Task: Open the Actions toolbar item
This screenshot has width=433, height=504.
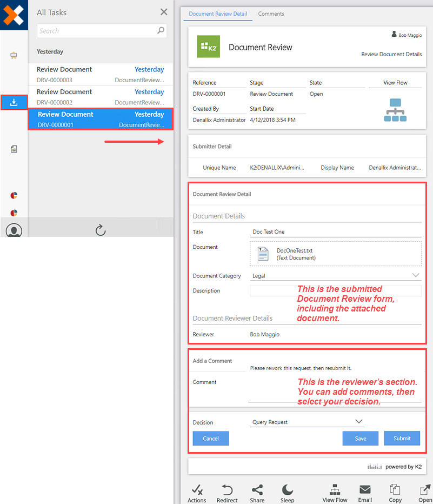Action: (x=197, y=493)
